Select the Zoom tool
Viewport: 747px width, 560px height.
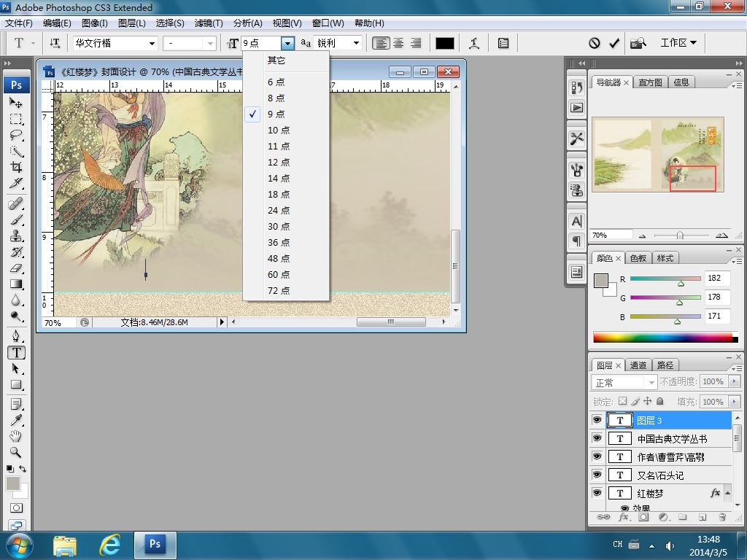(16, 452)
